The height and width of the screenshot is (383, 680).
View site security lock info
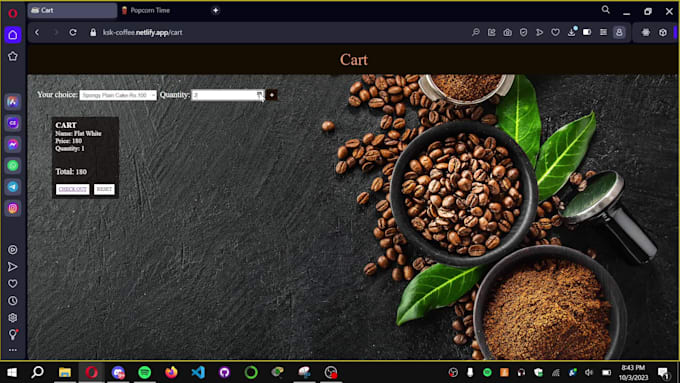93,33
